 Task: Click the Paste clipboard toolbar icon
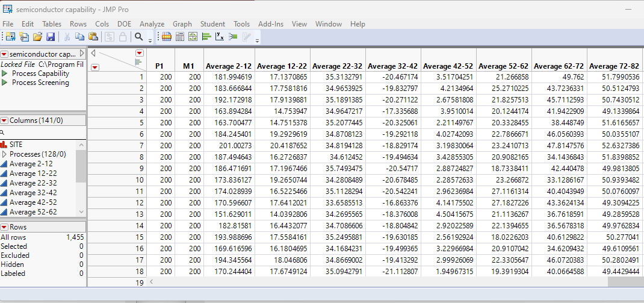93,37
